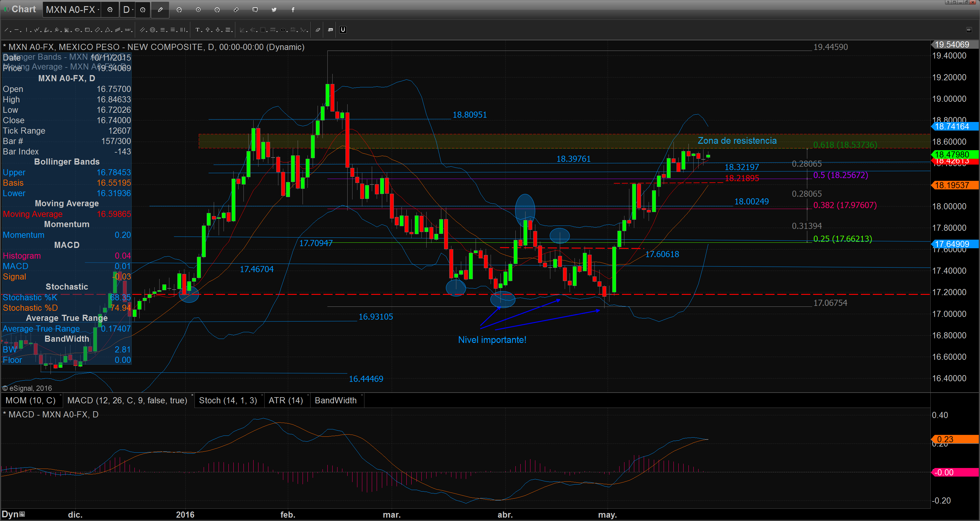Select the horizontal line drawing tool

click(16, 30)
